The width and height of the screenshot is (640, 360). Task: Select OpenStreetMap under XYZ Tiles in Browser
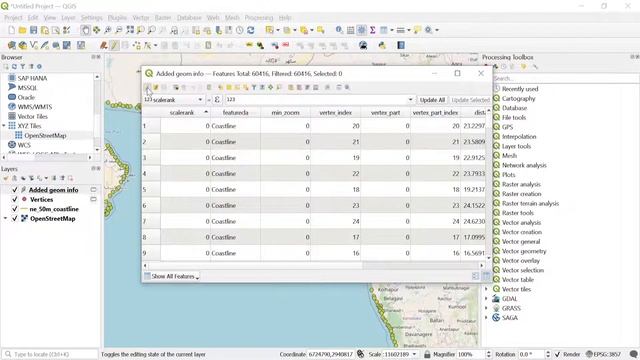click(45, 136)
